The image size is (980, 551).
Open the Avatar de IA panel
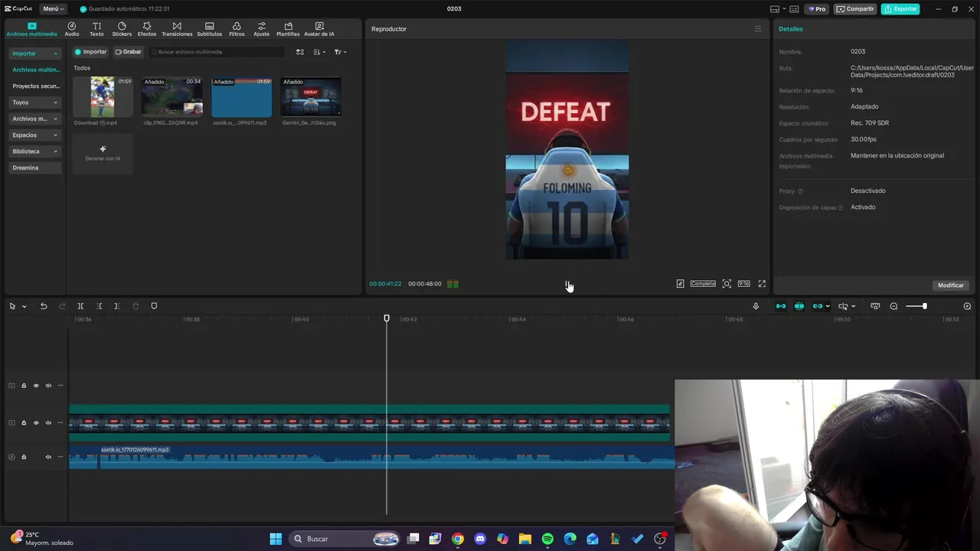319,29
